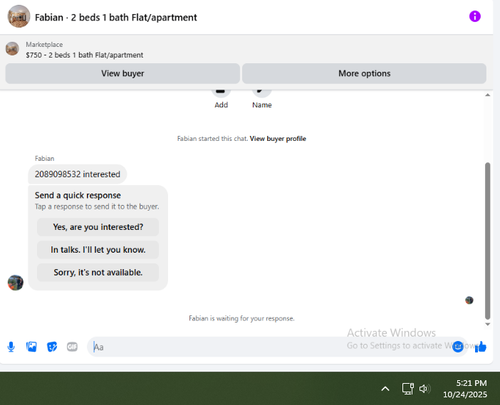Send 'In talks. I'll let you know.' response
Screen dimensions: 500x405
pos(98,250)
